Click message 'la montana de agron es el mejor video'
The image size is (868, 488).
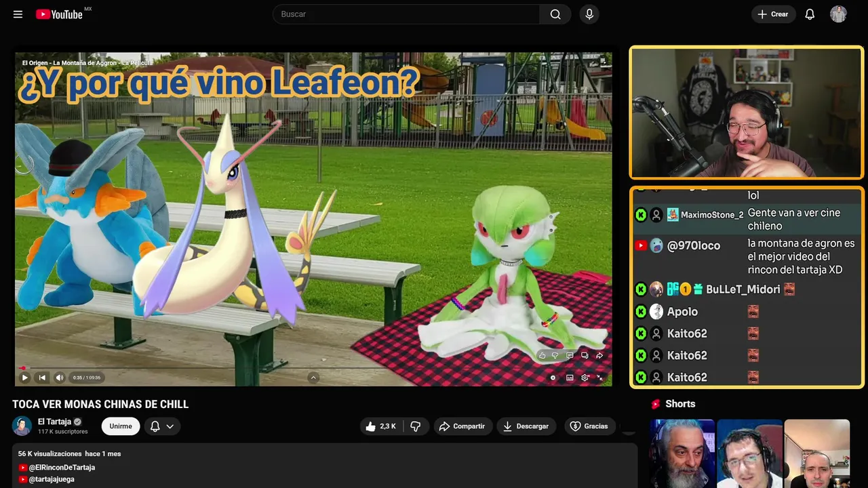(801, 256)
